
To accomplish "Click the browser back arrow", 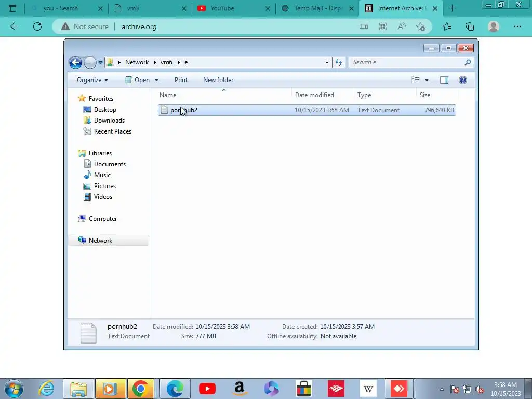I will point(14,27).
